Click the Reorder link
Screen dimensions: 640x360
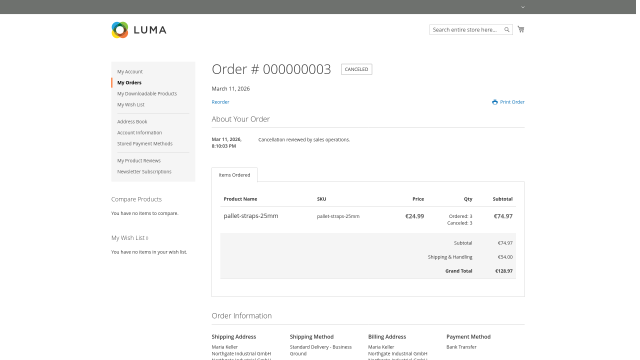(220, 102)
